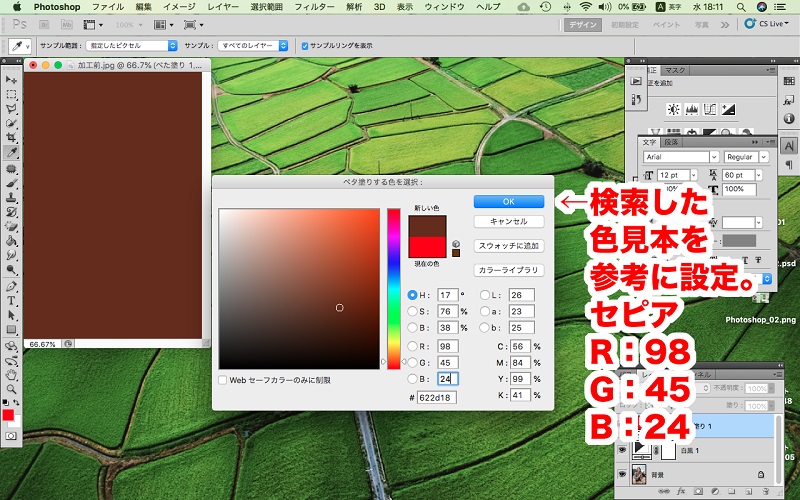
Task: Click the fx layer style icon
Action: [681, 492]
